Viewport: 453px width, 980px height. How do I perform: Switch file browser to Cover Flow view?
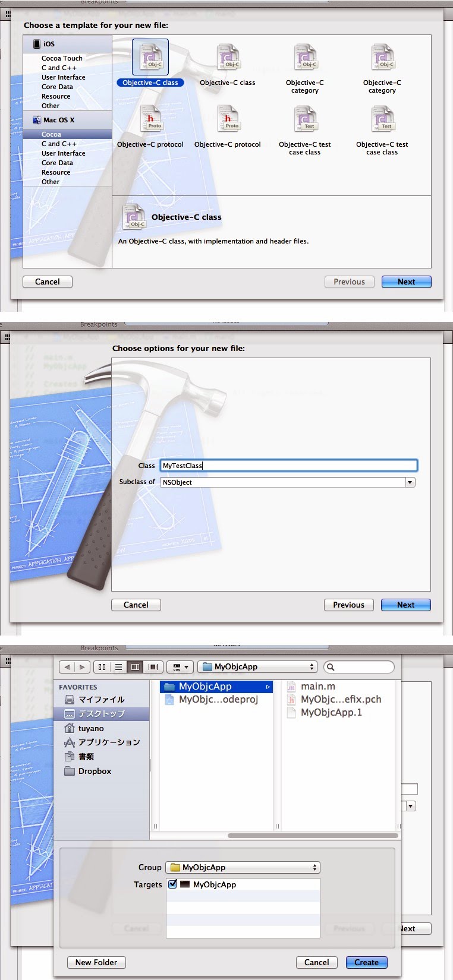tap(153, 667)
